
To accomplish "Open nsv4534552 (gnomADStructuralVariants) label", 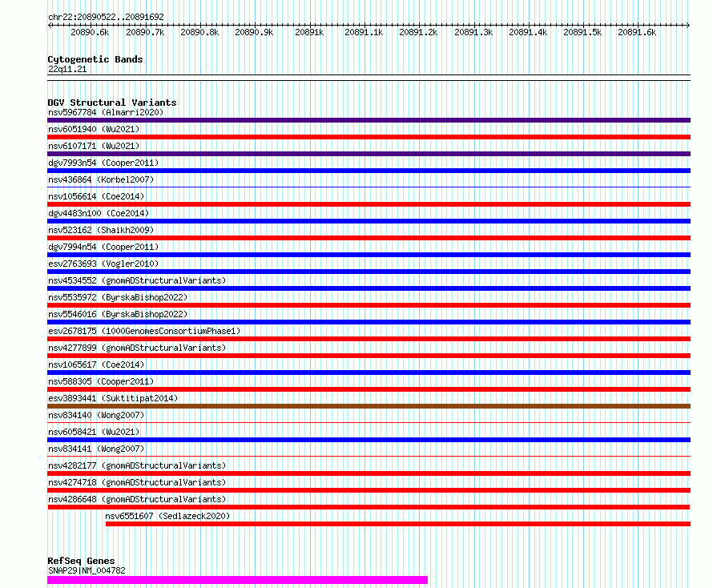I will [137, 280].
